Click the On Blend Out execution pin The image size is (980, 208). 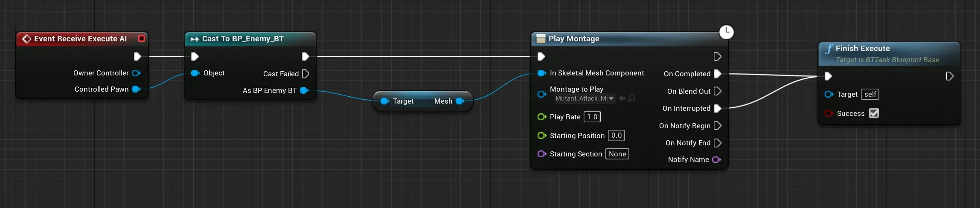click(717, 91)
